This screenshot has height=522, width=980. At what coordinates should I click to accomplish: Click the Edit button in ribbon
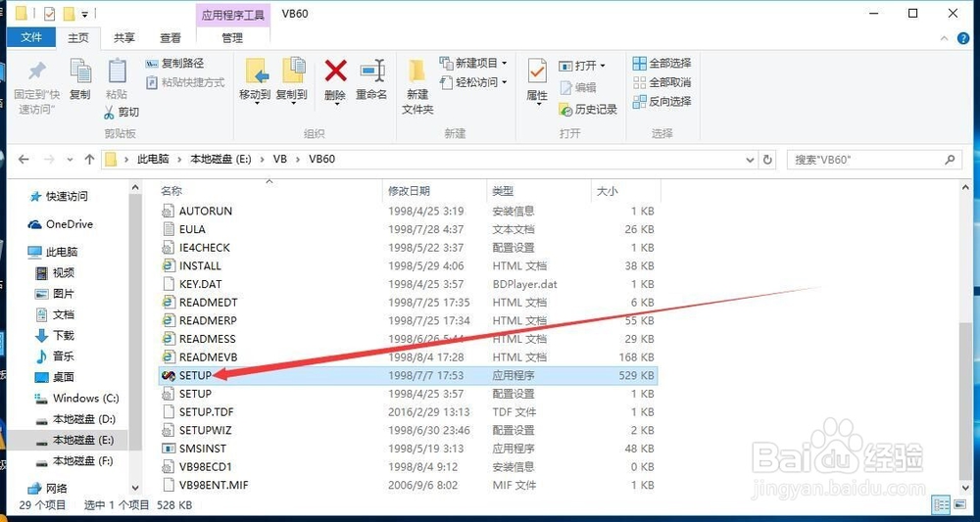coord(578,87)
